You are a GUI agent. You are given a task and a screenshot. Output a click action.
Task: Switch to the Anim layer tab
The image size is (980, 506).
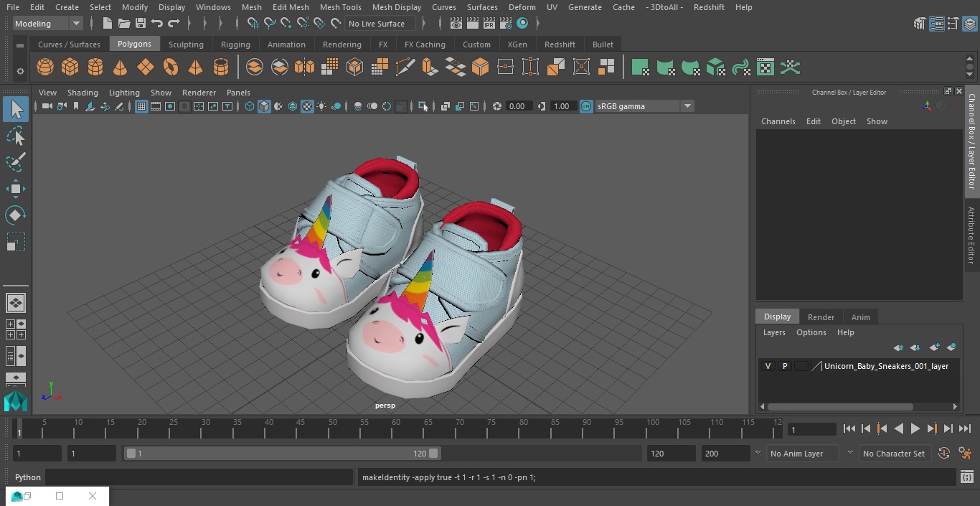tap(860, 317)
